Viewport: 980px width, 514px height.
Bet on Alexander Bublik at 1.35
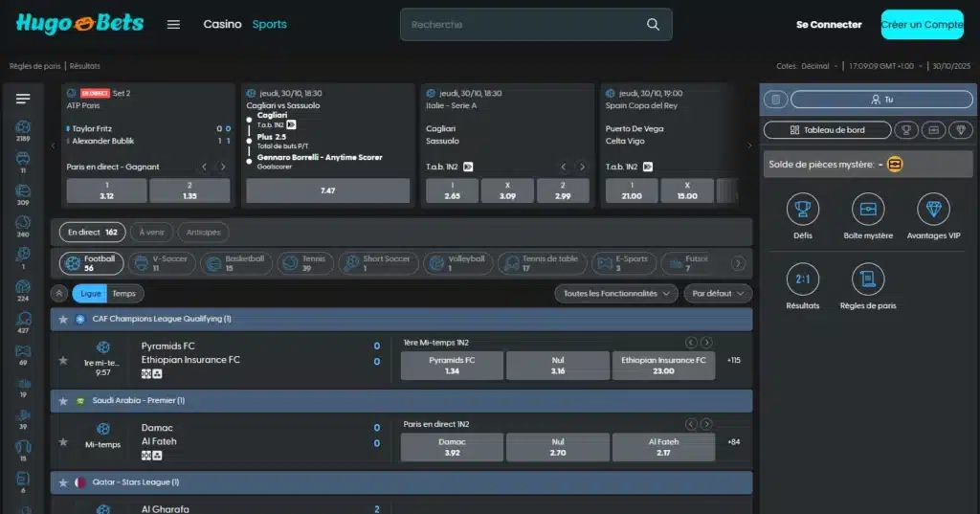[189, 190]
